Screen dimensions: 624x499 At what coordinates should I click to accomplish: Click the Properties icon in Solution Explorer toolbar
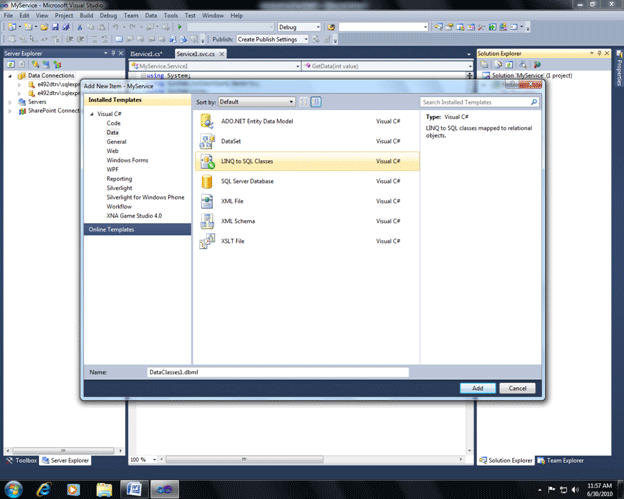tap(484, 64)
